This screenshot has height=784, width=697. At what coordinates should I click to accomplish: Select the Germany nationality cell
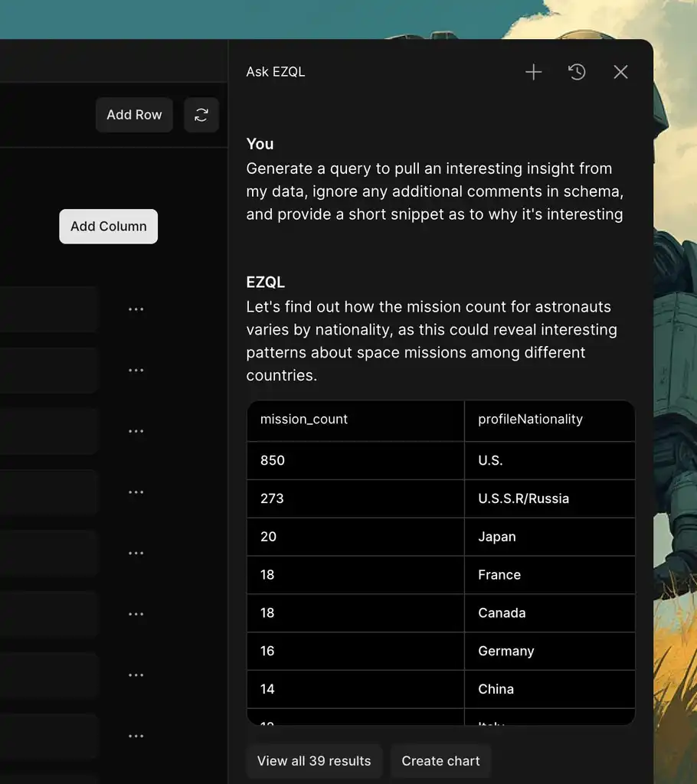(x=506, y=652)
